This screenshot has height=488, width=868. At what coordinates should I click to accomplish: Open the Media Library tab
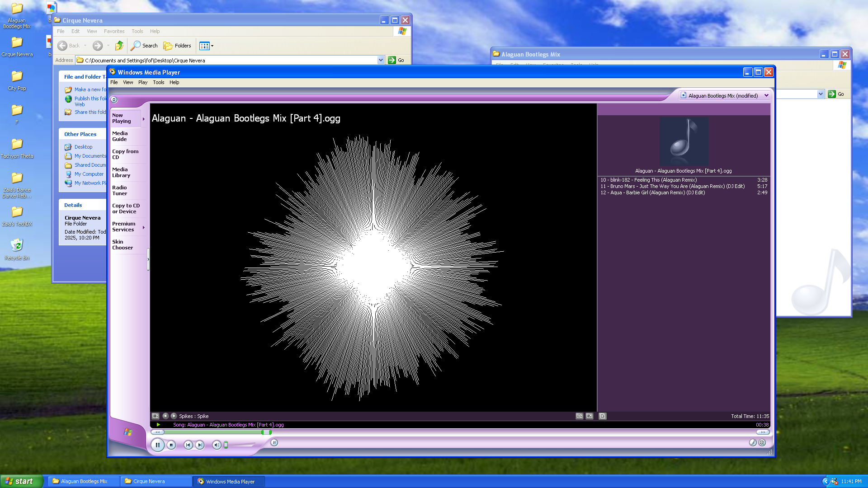pos(121,172)
